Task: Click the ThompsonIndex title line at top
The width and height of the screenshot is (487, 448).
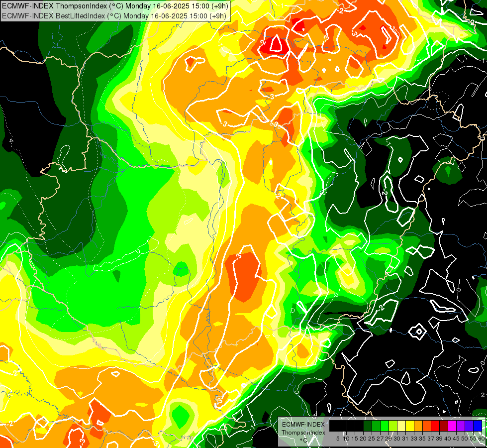Action: (x=115, y=6)
